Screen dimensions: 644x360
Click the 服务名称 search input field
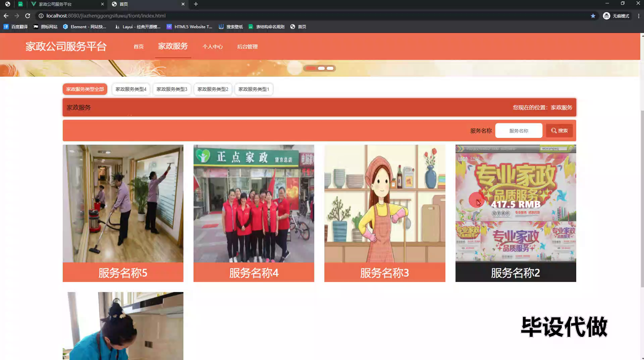tap(519, 131)
